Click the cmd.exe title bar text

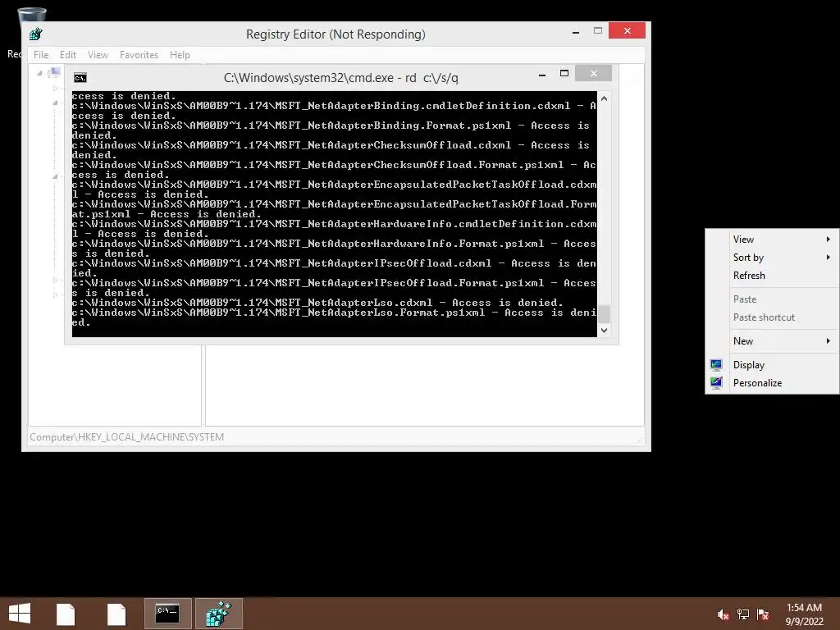point(340,78)
